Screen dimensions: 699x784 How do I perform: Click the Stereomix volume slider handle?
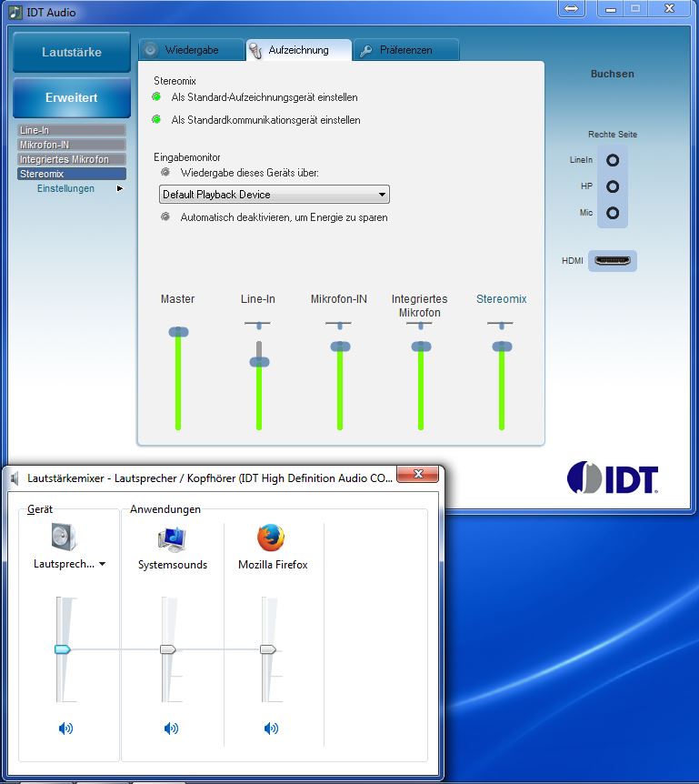click(502, 347)
